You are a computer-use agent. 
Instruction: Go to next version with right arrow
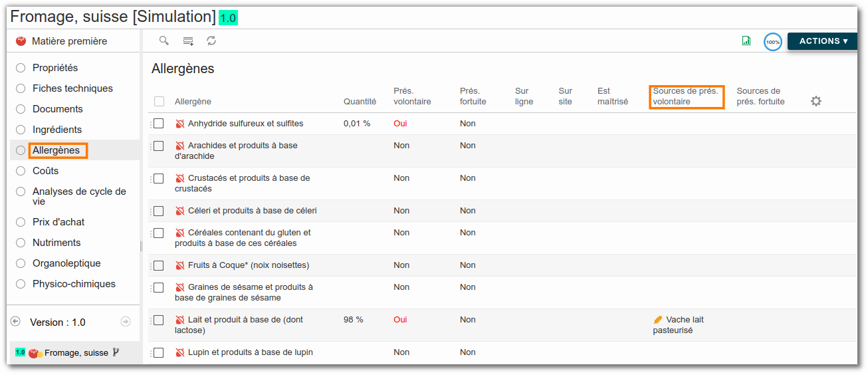pos(126,322)
